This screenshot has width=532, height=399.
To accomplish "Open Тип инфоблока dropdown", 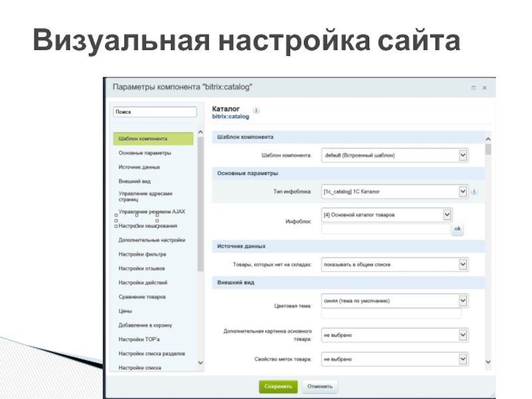I will pyautogui.click(x=395, y=192).
